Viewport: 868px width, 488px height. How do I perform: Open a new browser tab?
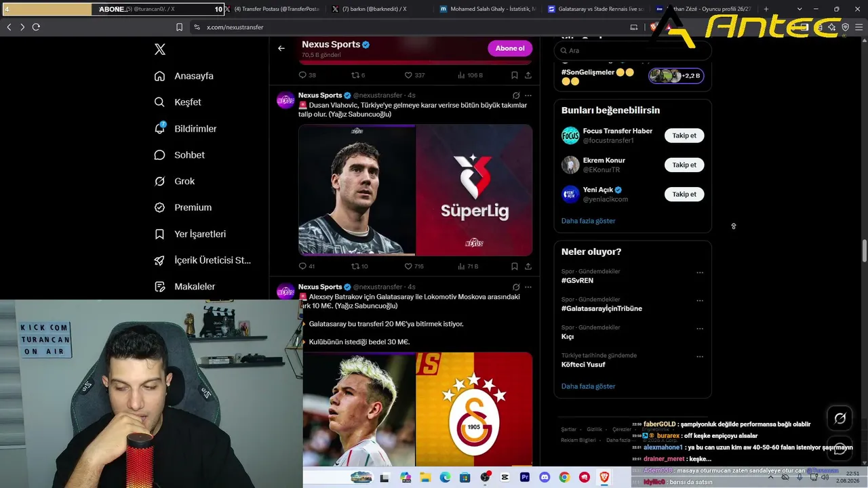tap(766, 9)
